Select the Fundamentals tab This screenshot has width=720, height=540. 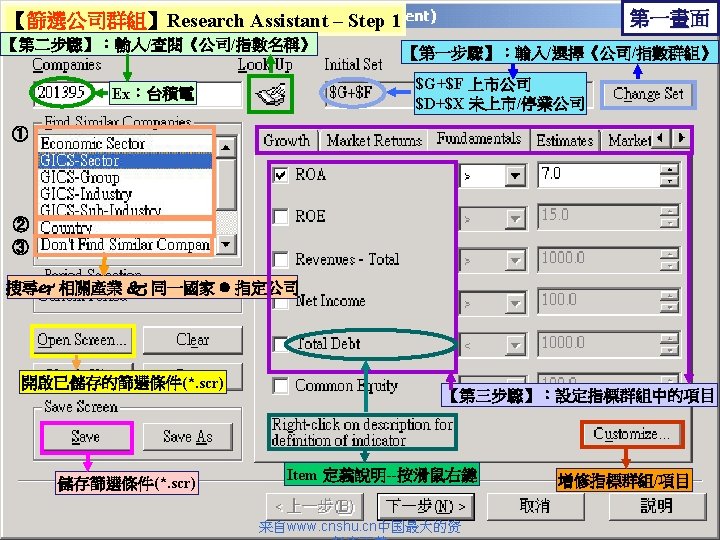click(478, 139)
